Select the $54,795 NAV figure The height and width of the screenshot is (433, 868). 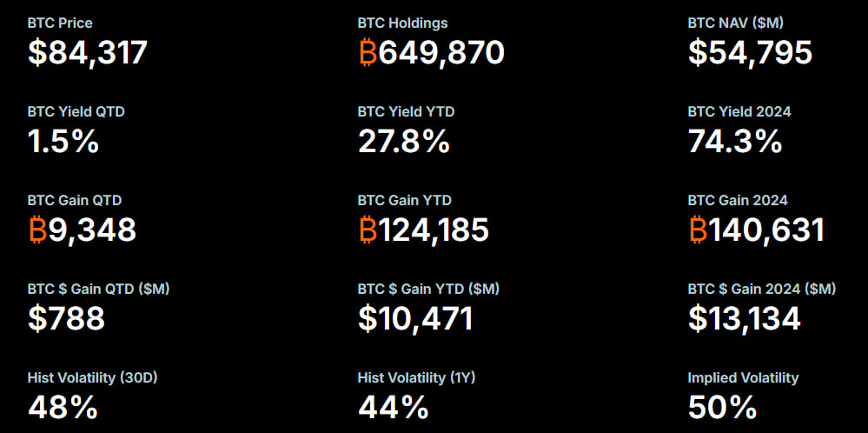pos(750,53)
